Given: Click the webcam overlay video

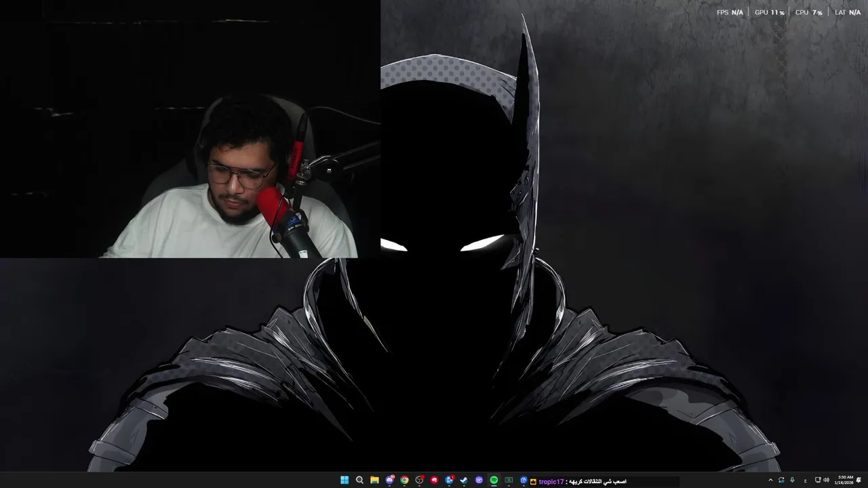Looking at the screenshot, I should pos(190,129).
